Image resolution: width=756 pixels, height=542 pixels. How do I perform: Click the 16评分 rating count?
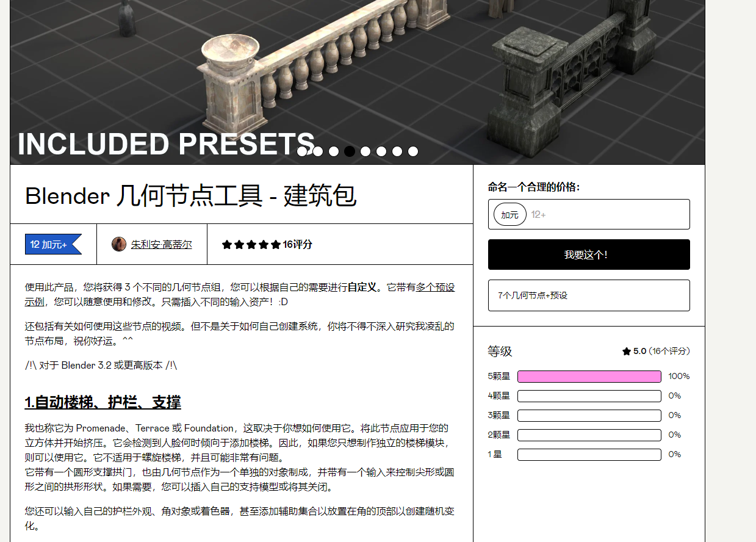click(x=298, y=244)
